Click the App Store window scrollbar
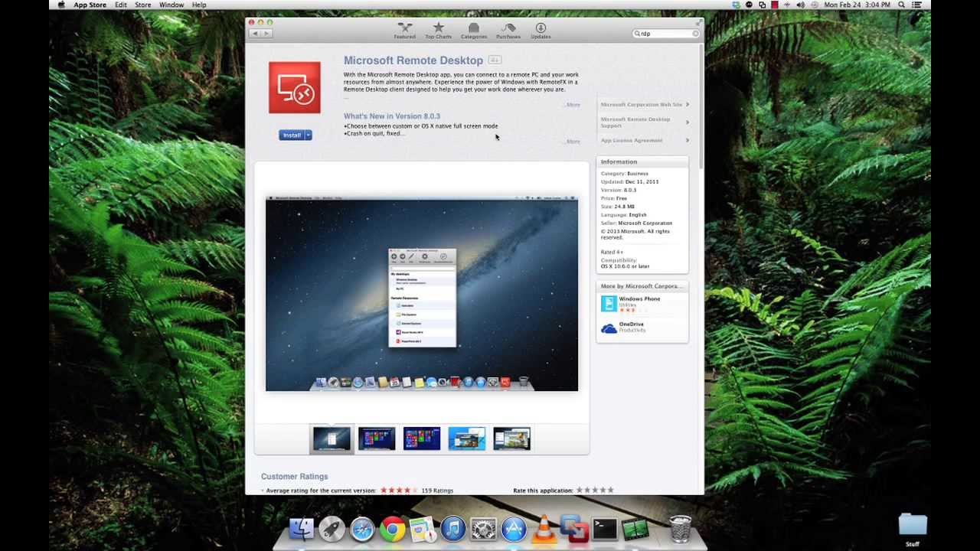 [x=701, y=107]
